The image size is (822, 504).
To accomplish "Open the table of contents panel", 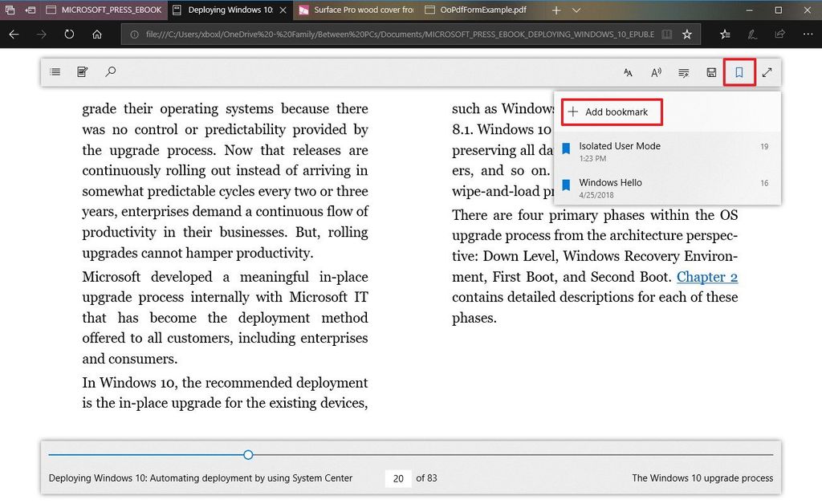I will pos(55,71).
